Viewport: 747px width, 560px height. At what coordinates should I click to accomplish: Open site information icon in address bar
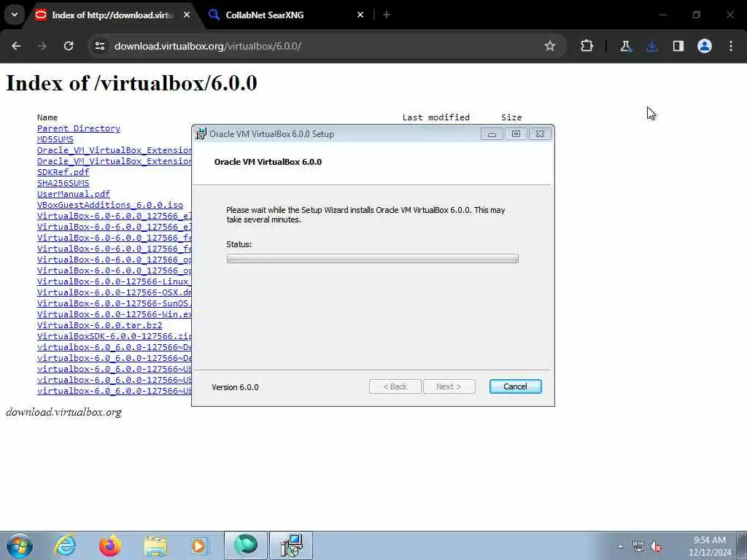click(x=99, y=46)
